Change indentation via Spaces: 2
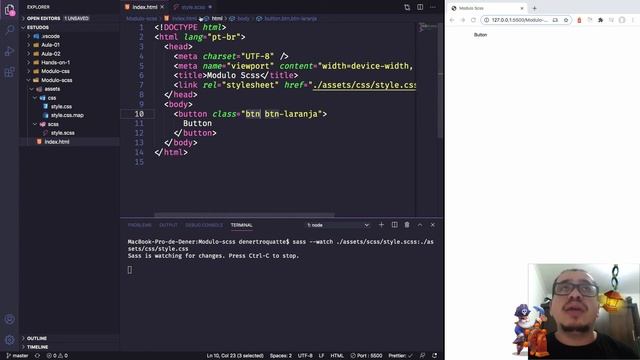Viewport: 640px width, 360px height. tap(280, 356)
